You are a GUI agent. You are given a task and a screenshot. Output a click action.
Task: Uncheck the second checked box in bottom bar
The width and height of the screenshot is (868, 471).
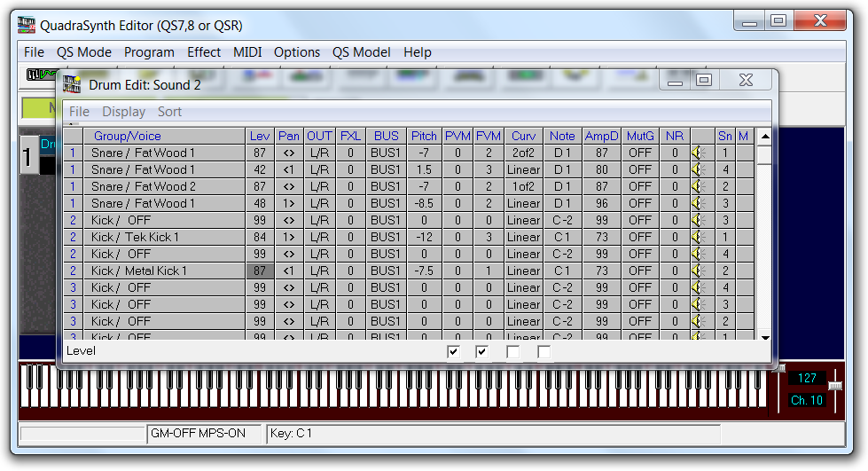(x=483, y=353)
